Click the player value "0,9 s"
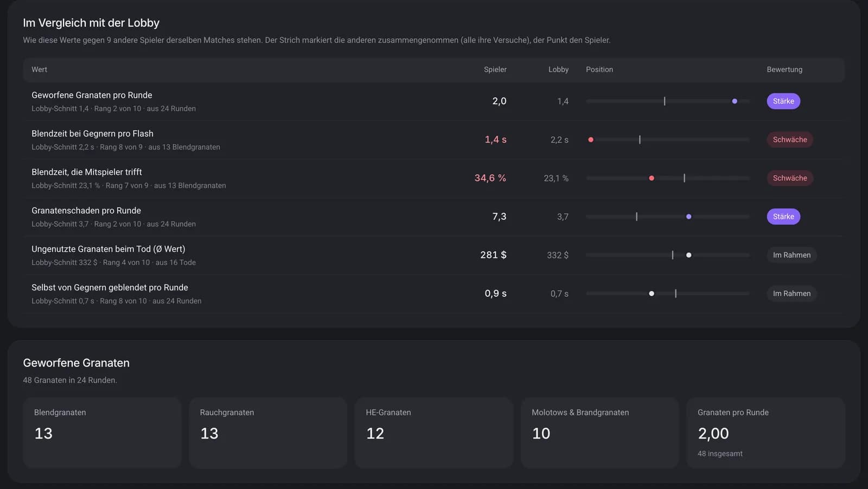The width and height of the screenshot is (868, 489). click(495, 294)
